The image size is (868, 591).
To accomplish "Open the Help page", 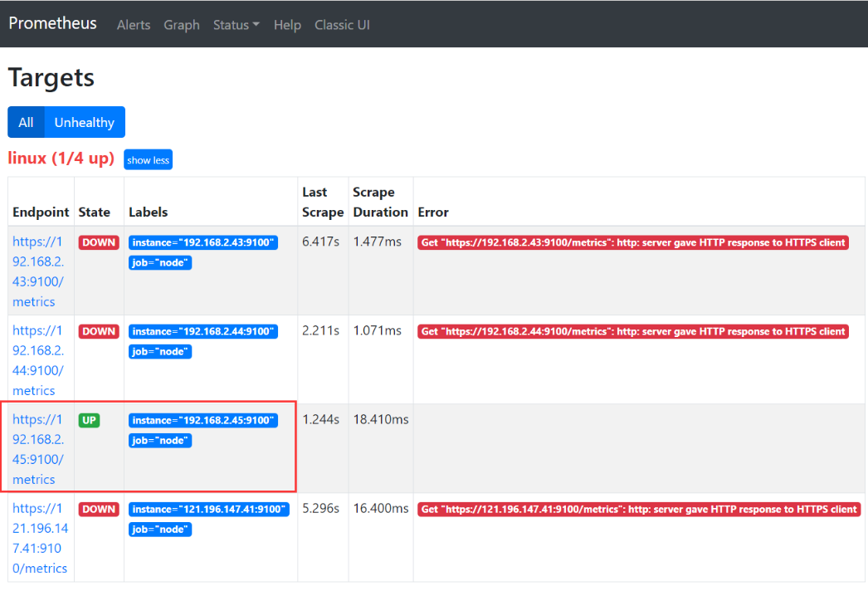I will tap(287, 25).
